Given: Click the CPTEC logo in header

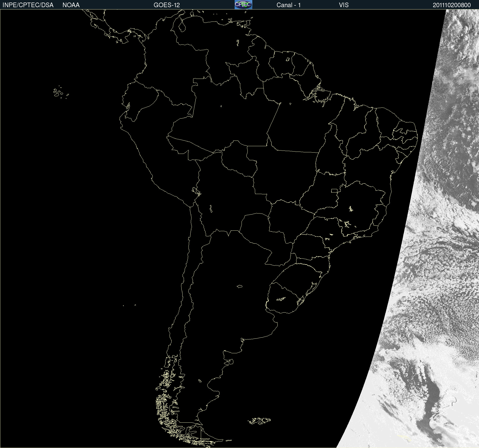Looking at the screenshot, I should tap(243, 5).
